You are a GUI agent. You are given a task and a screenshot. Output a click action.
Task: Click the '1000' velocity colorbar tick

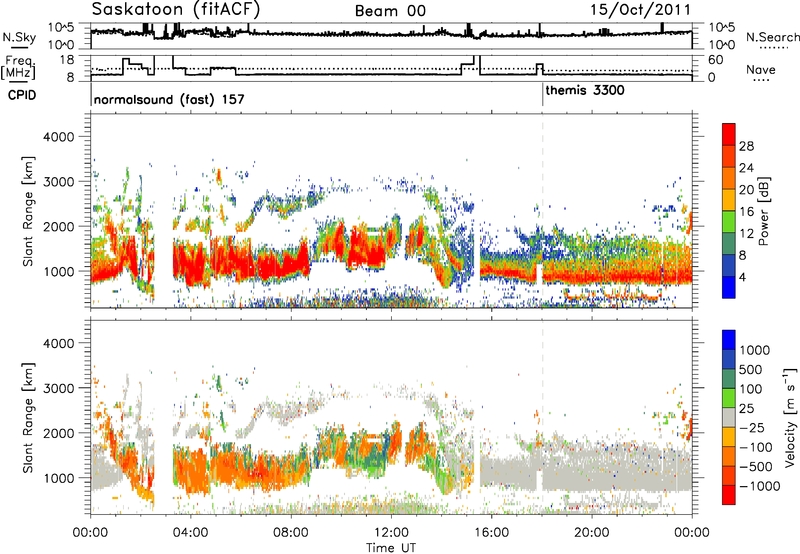pos(755,350)
